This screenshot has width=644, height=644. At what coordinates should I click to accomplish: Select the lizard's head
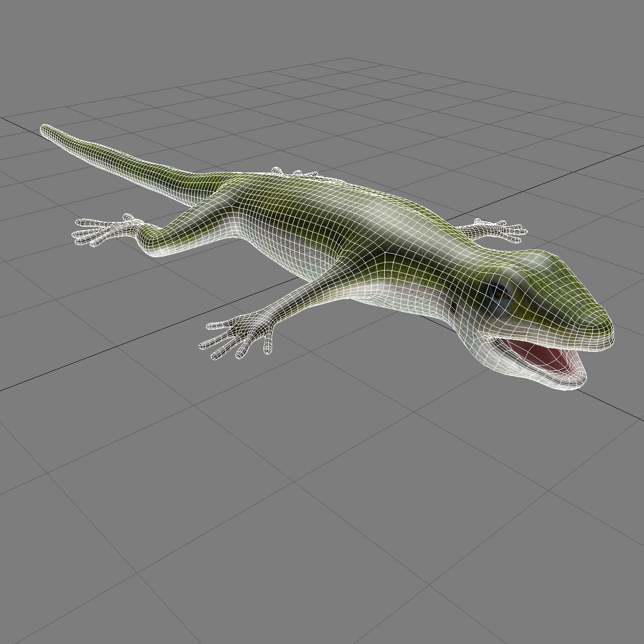[547, 295]
